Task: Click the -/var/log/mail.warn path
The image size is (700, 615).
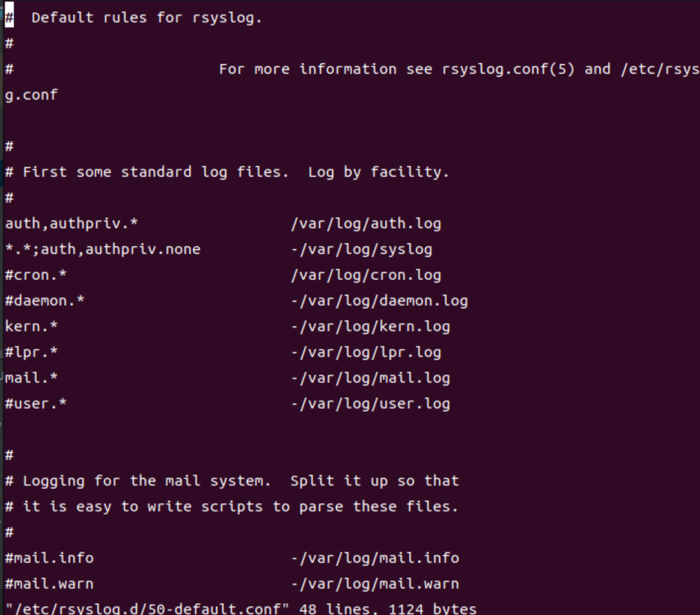Action: coord(375,584)
